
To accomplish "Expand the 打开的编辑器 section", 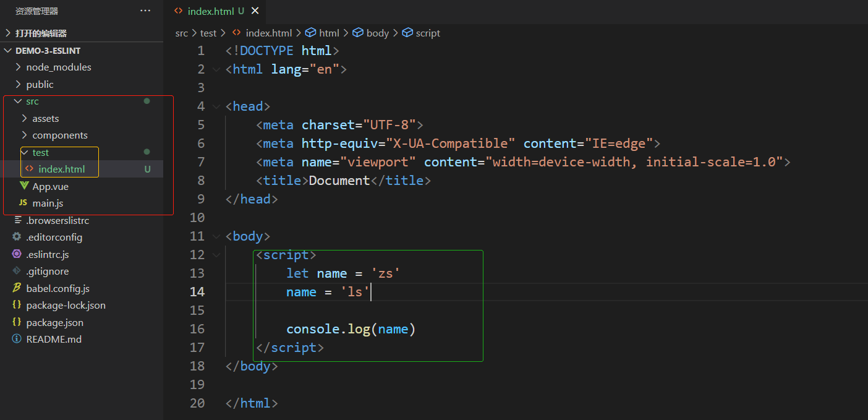I will pyautogui.click(x=82, y=33).
